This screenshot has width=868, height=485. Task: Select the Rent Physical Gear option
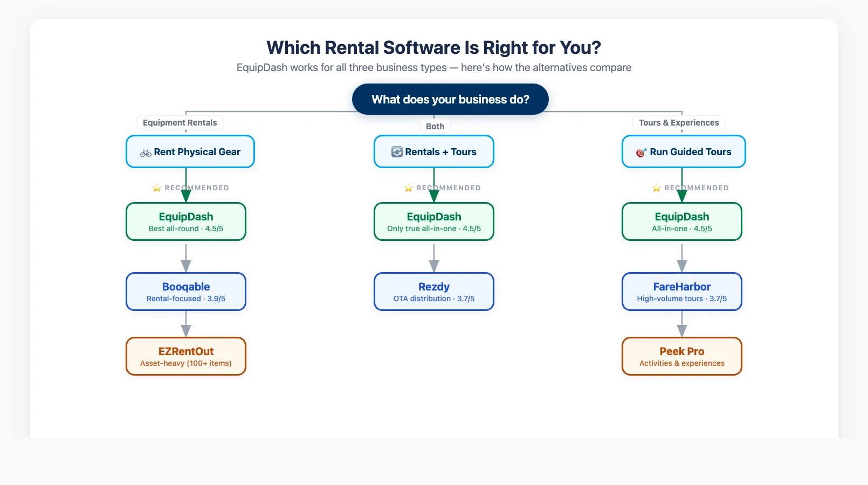pos(190,151)
